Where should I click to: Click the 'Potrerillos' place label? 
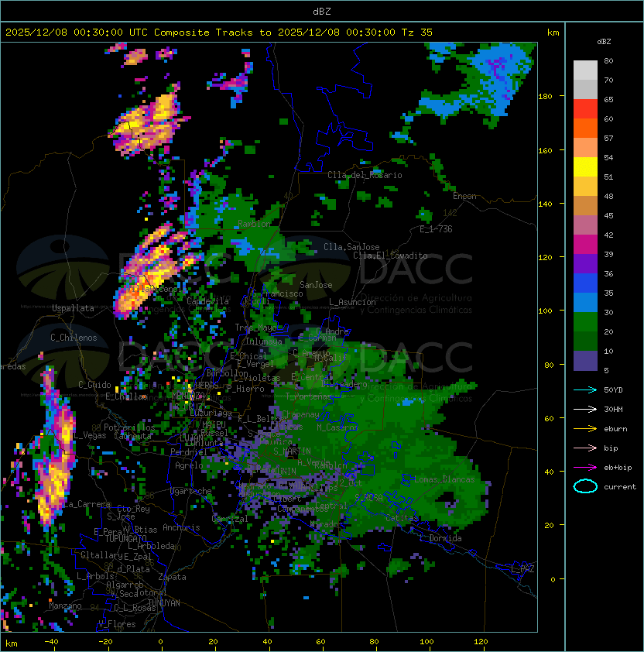pos(129,427)
